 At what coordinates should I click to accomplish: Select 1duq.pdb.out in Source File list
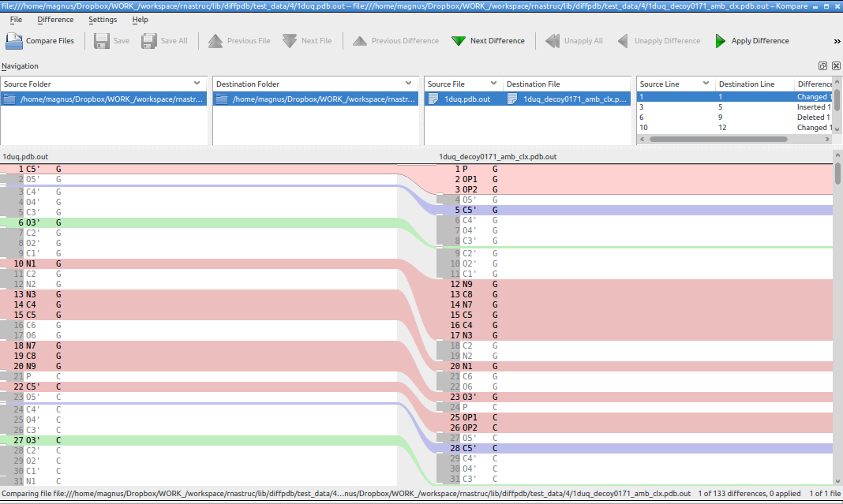pos(466,99)
